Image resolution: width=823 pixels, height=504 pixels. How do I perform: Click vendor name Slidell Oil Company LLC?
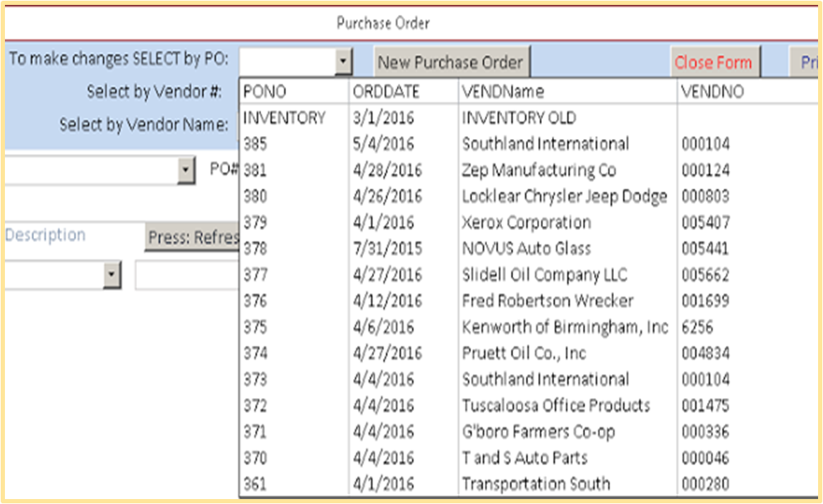tap(545, 275)
